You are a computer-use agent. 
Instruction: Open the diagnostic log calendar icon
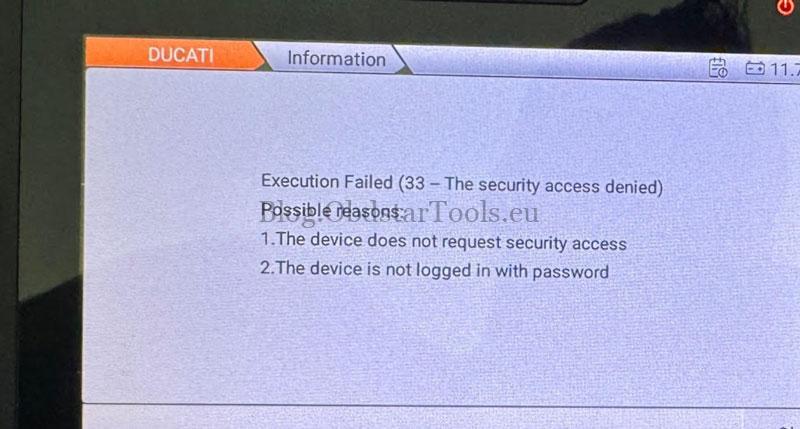(x=718, y=68)
